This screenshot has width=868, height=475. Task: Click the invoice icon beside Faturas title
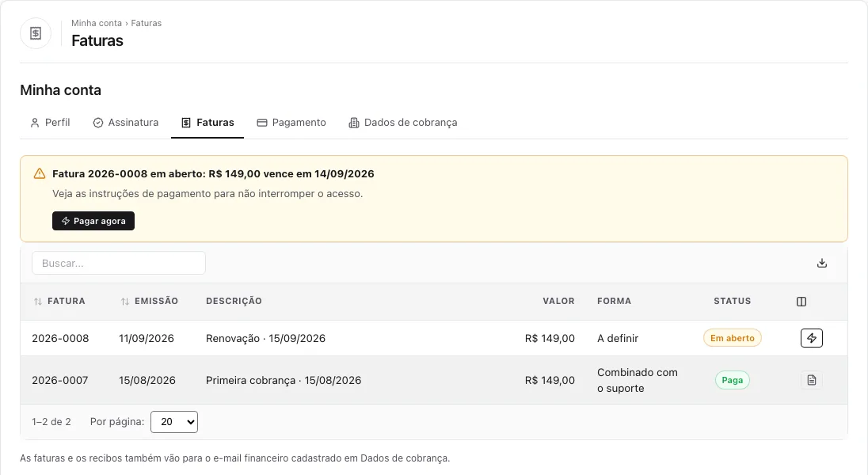(x=36, y=33)
